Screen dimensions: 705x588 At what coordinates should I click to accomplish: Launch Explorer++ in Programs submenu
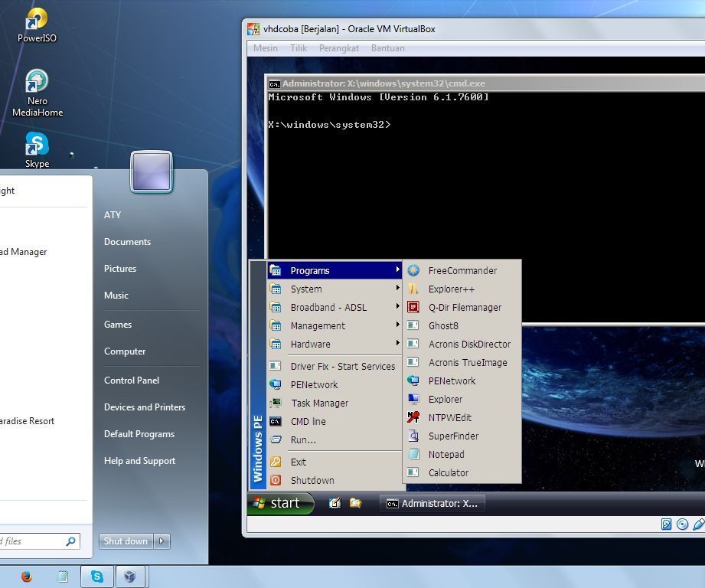tap(462, 289)
